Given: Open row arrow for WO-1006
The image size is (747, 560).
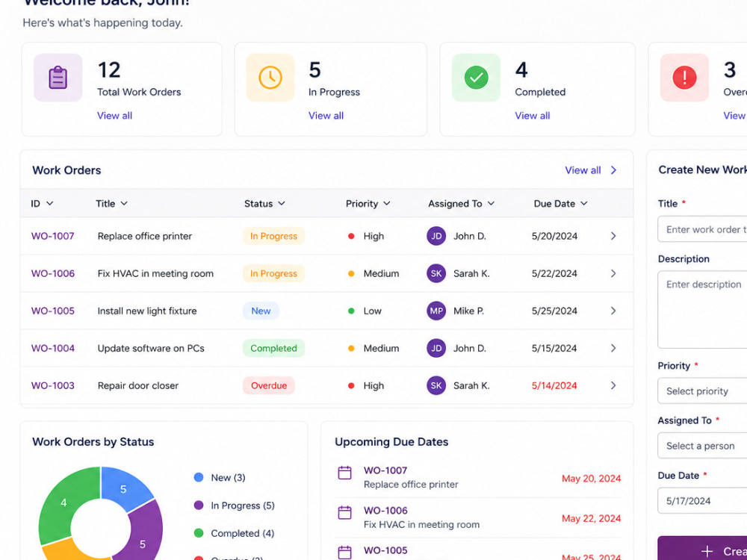Looking at the screenshot, I should pos(613,273).
